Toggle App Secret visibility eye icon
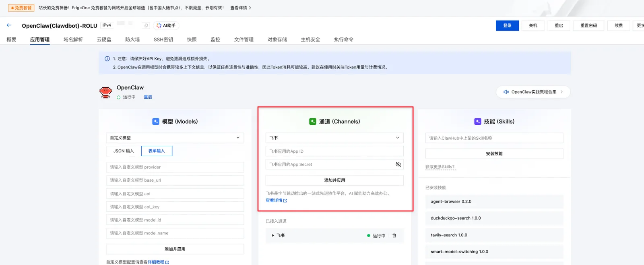This screenshot has height=265, width=644. pyautogui.click(x=398, y=164)
